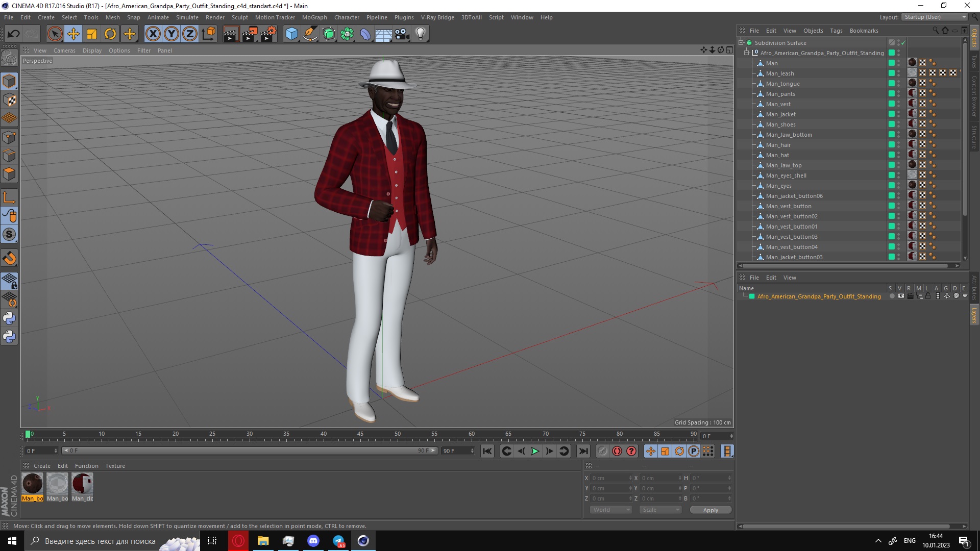This screenshot has height=551, width=980.
Task: Toggle visibility dots for Man_pants
Action: (x=899, y=94)
